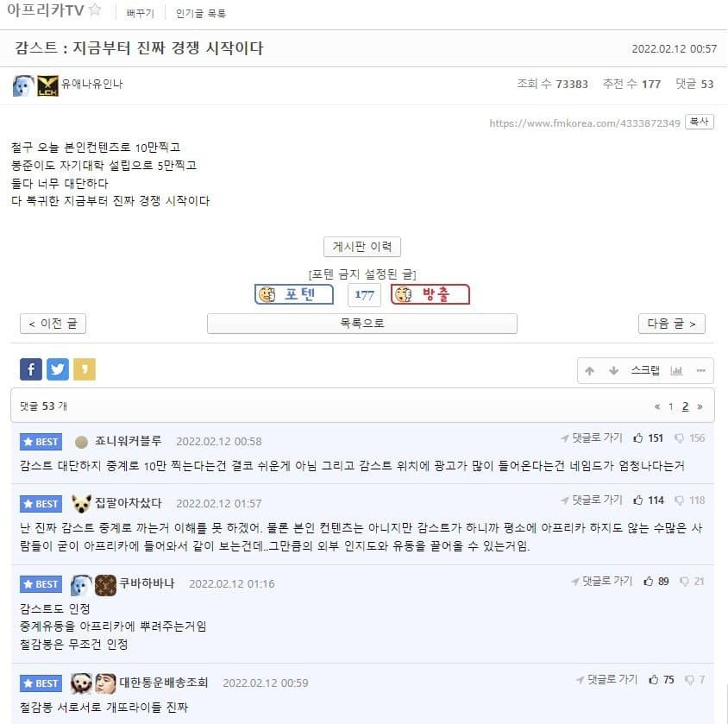Open the bar chart statistics icon
Image resolution: width=728 pixels, height=724 pixels.
[676, 370]
